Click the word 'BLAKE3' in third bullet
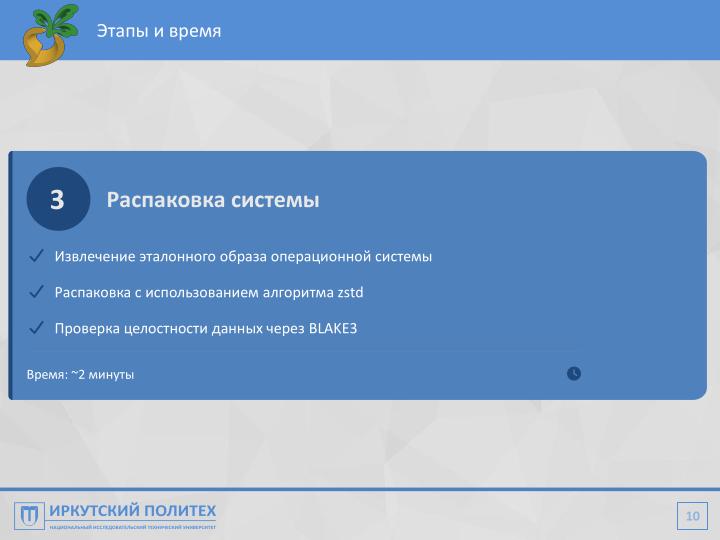Screen dimensions: 720x540 pyautogui.click(x=333, y=327)
